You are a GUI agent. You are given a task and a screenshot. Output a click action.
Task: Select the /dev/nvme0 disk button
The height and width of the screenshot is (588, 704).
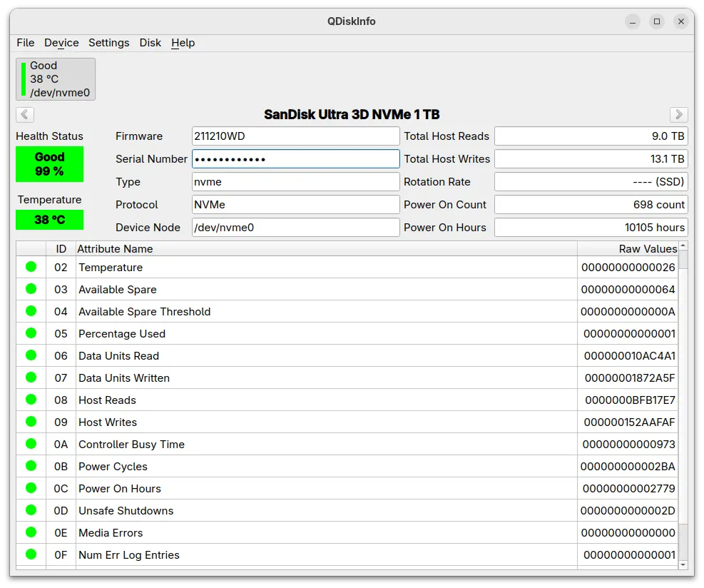56,79
